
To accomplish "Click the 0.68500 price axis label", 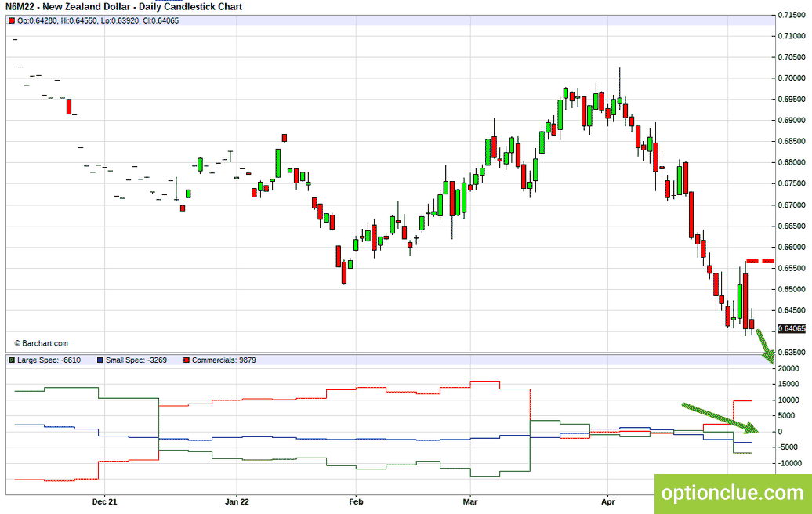I will [x=792, y=141].
